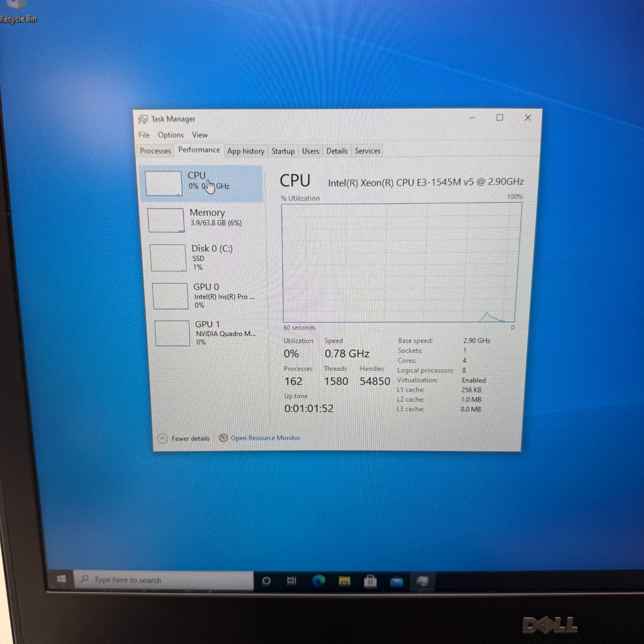The width and height of the screenshot is (644, 644).
Task: Switch to the Processes tab
Action: (155, 151)
